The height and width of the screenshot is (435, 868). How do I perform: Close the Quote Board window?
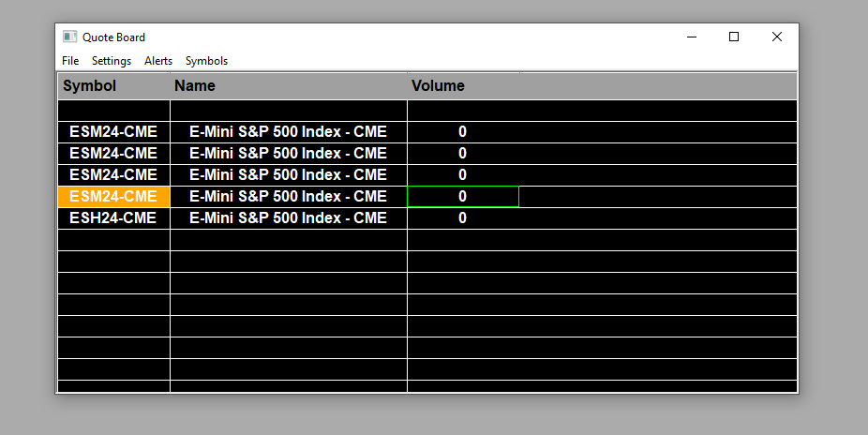click(777, 37)
